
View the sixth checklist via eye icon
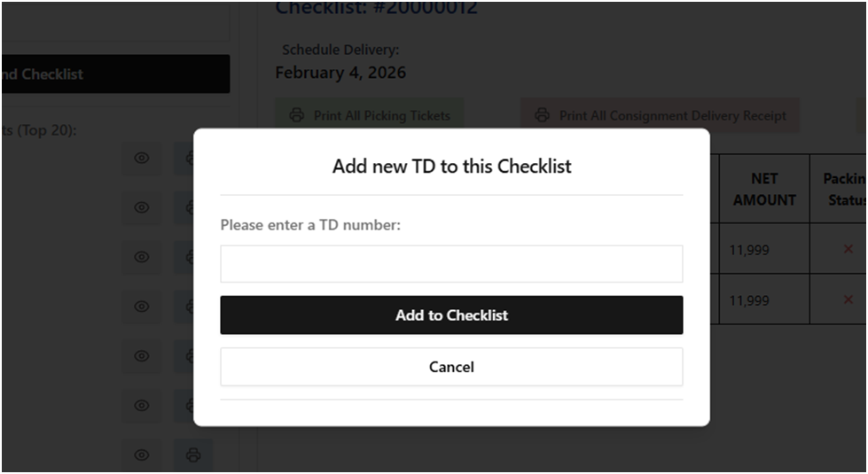point(142,406)
